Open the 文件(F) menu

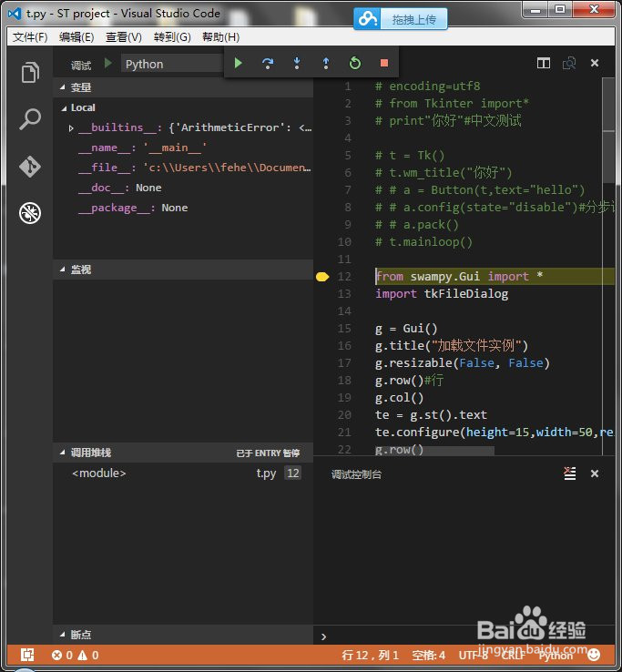(x=30, y=37)
